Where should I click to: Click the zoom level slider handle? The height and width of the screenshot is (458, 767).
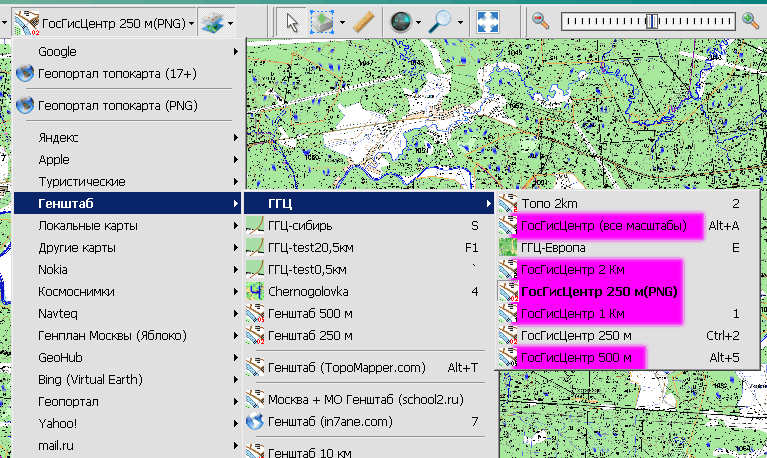click(651, 21)
